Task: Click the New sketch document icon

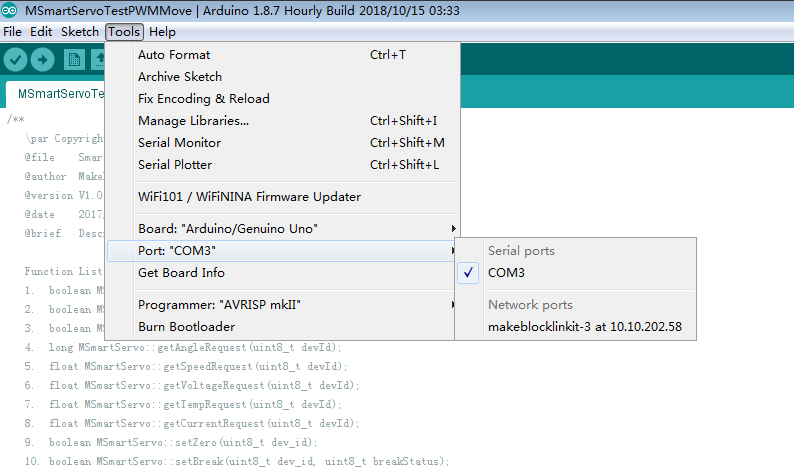Action: pyautogui.click(x=74, y=60)
